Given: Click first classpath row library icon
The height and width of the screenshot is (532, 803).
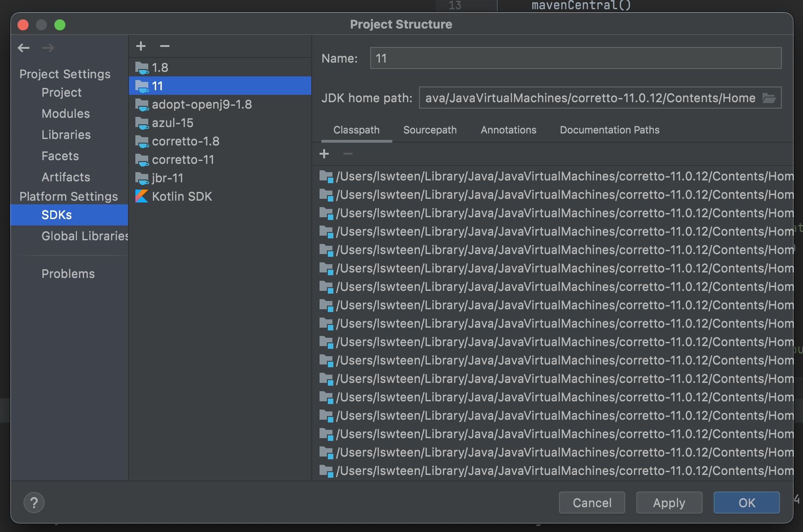Looking at the screenshot, I should (326, 177).
